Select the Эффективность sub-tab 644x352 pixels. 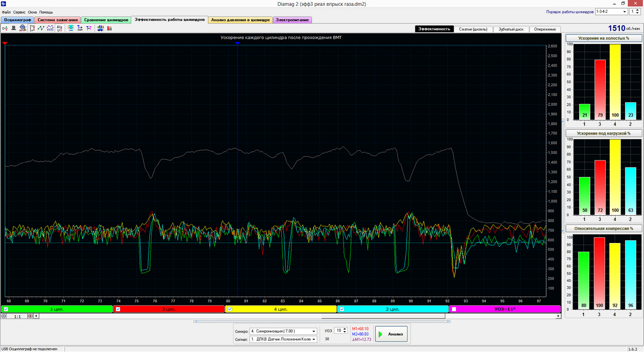(x=434, y=29)
